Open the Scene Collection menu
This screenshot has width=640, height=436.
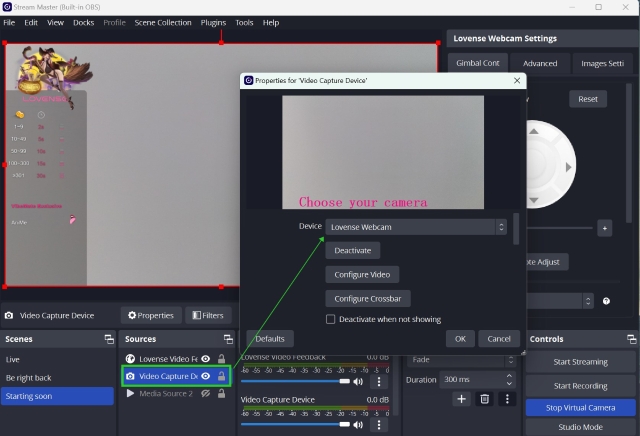[x=162, y=22]
